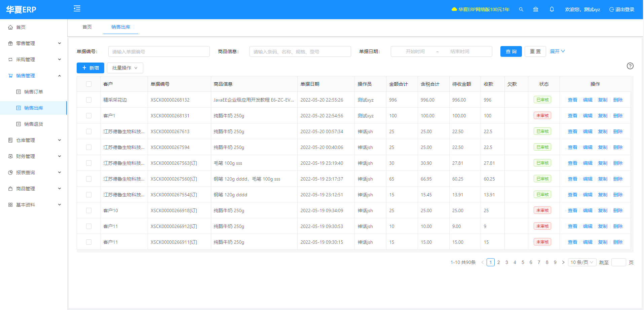This screenshot has width=644, height=310.
Task: Focus the 单据编号 input field
Action: [x=159, y=51]
